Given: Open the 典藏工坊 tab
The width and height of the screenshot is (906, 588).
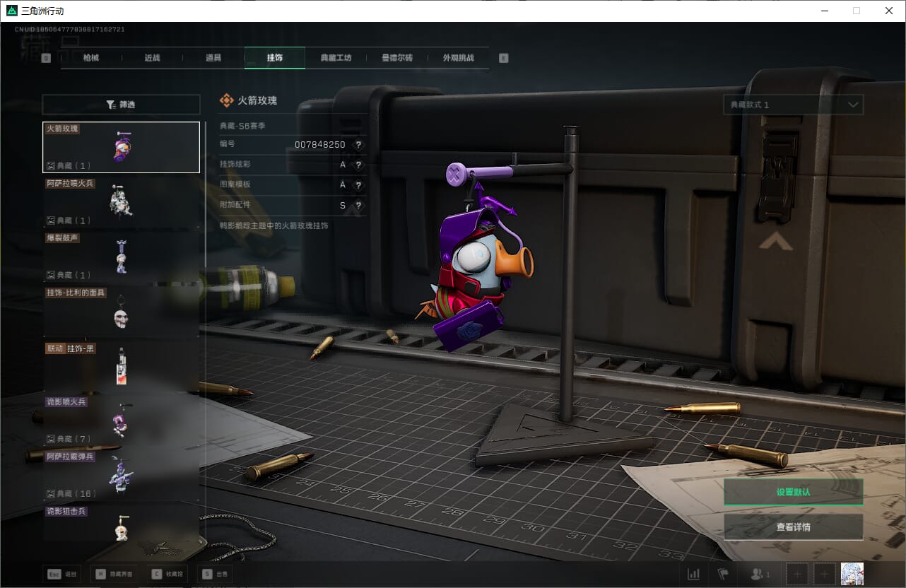Looking at the screenshot, I should pyautogui.click(x=336, y=58).
